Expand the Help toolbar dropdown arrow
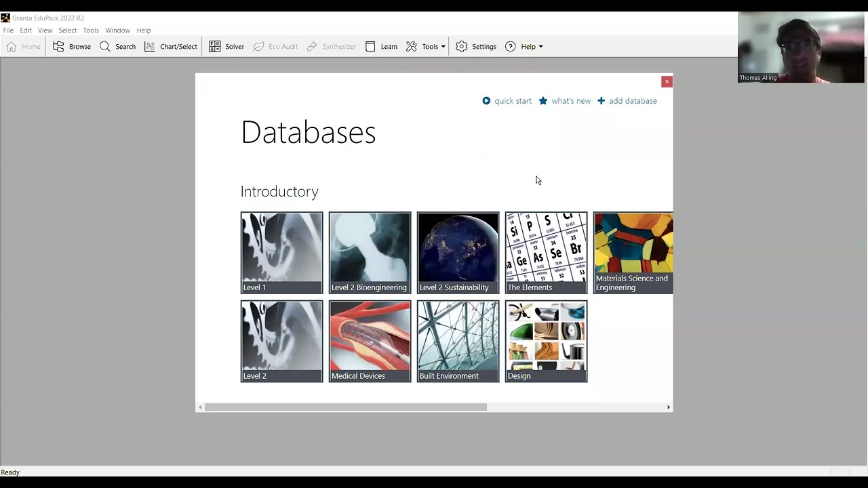This screenshot has width=868, height=488. (540, 47)
